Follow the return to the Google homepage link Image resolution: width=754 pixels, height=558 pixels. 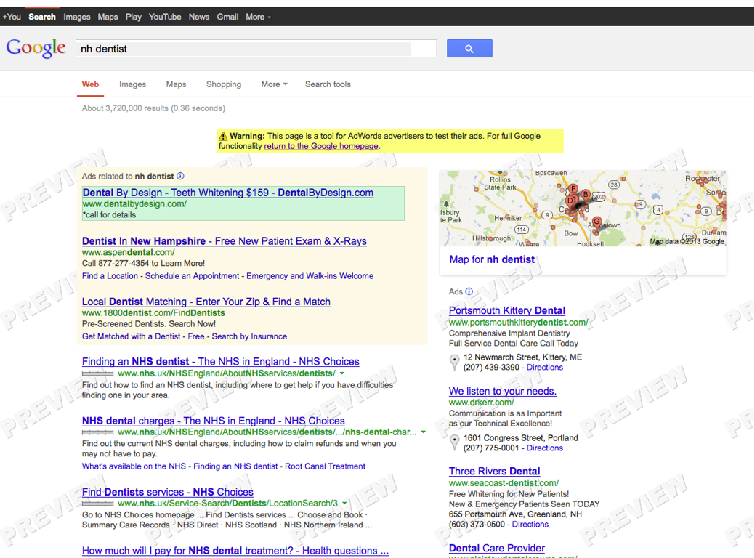tap(321, 146)
